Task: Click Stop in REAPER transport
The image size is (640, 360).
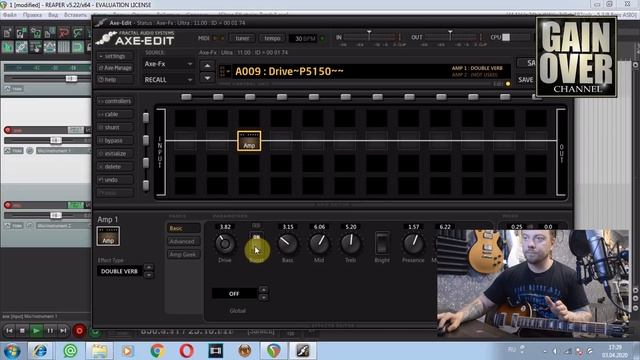Action: tap(22, 331)
